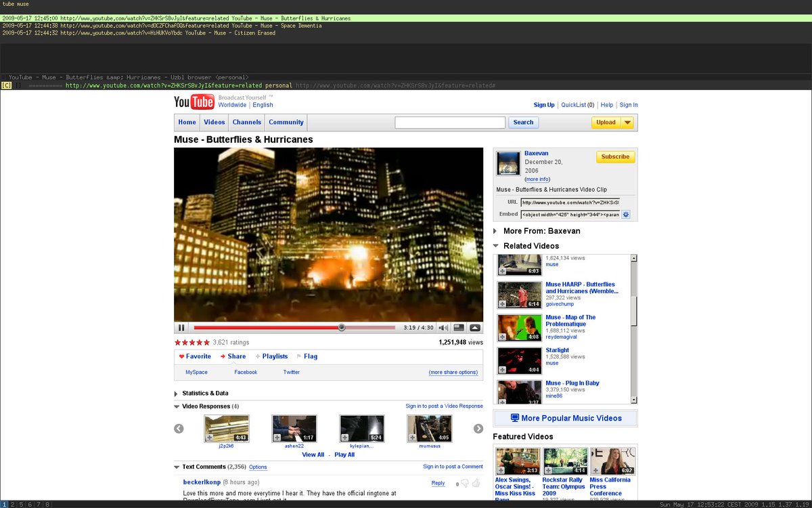Viewport: 812px width, 508px height.
Task: Switch the player to fullscreen
Action: click(x=475, y=327)
